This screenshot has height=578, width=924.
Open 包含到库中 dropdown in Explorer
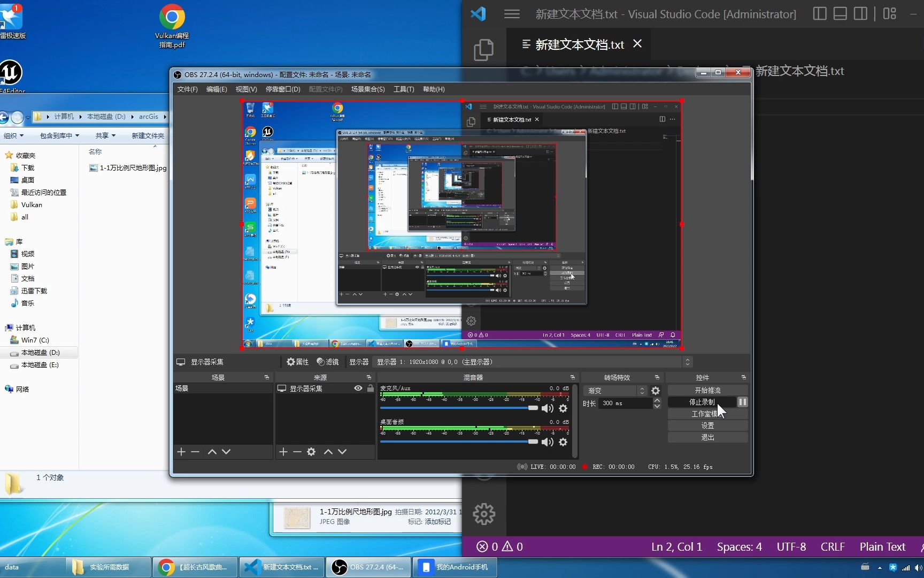coord(60,136)
